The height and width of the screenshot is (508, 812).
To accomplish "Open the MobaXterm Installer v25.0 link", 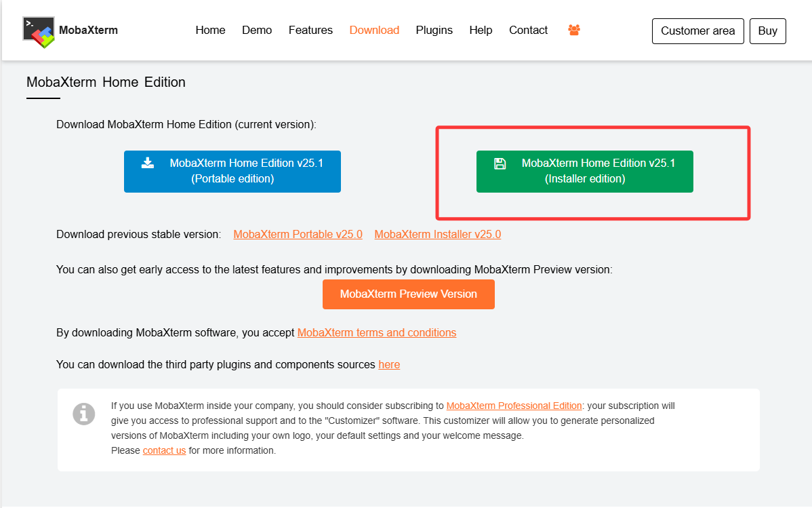I will pos(438,234).
